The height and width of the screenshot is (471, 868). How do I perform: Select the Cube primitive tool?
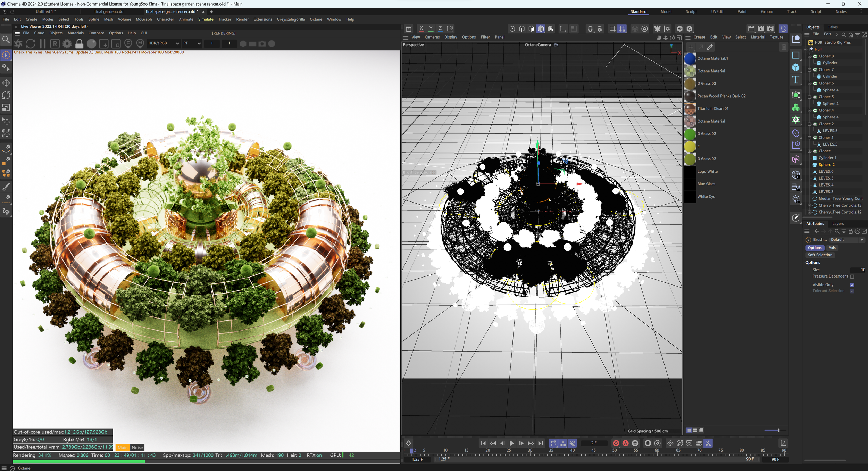point(796,67)
